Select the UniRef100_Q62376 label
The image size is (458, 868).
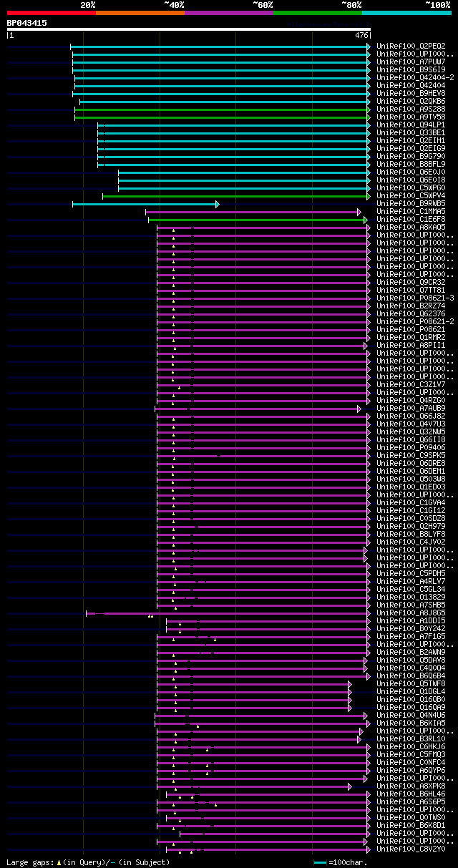411,313
